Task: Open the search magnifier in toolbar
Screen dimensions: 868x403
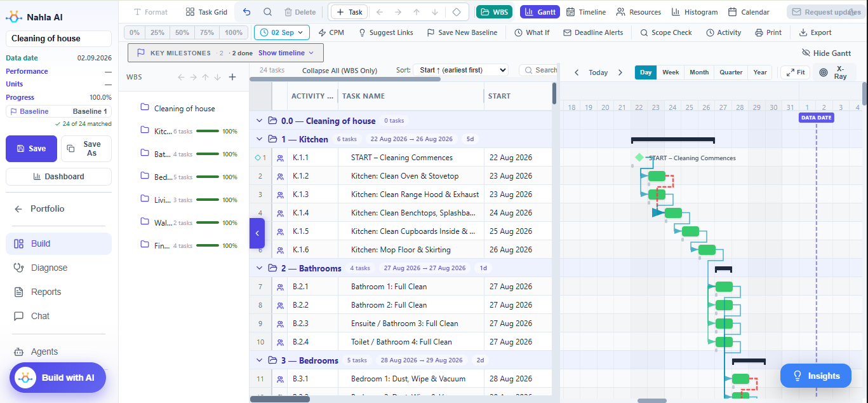Action: 267,12
